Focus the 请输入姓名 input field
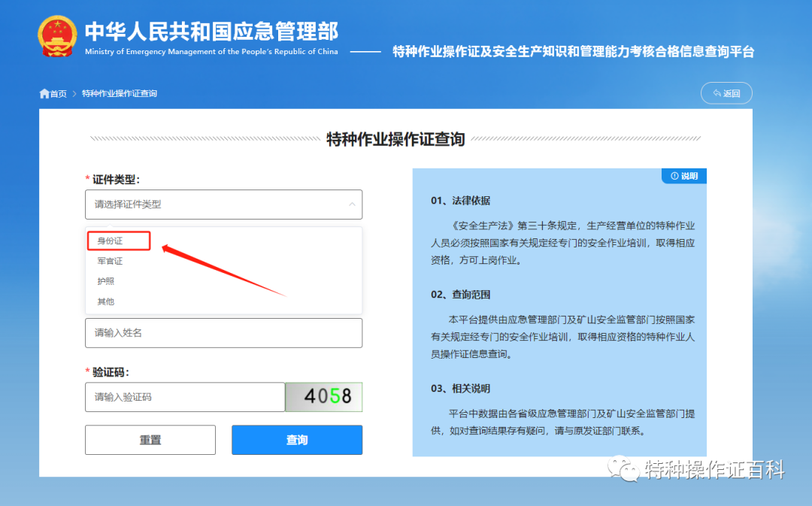This screenshot has width=812, height=506. click(223, 333)
